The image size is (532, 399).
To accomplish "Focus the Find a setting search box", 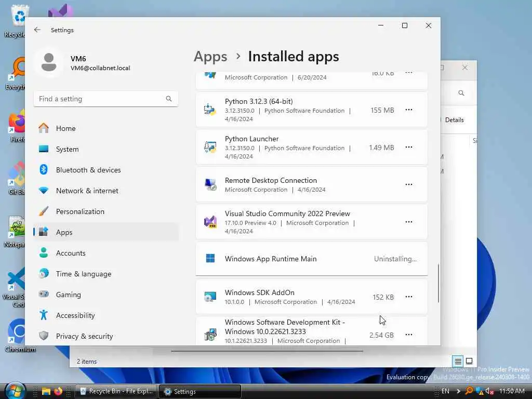I will click(106, 99).
